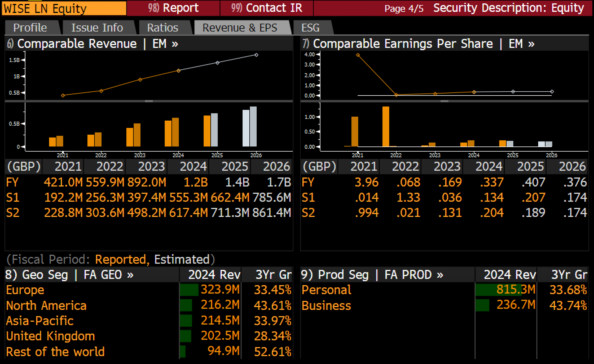Click FY 2024 revenue value 1.2B
This screenshot has width=594, height=364.
(196, 182)
